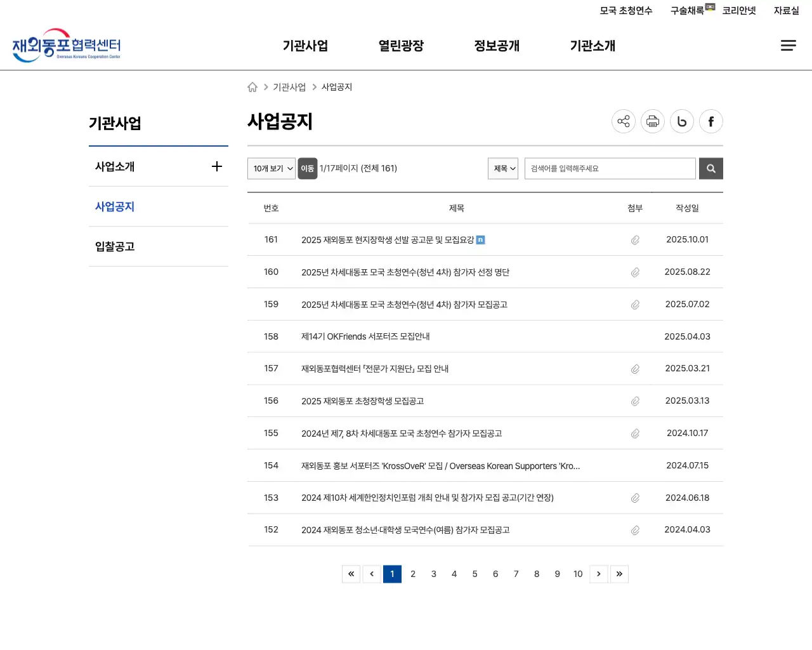This screenshot has height=650, width=812.
Task: Open 코리안넷 top link
Action: click(739, 11)
